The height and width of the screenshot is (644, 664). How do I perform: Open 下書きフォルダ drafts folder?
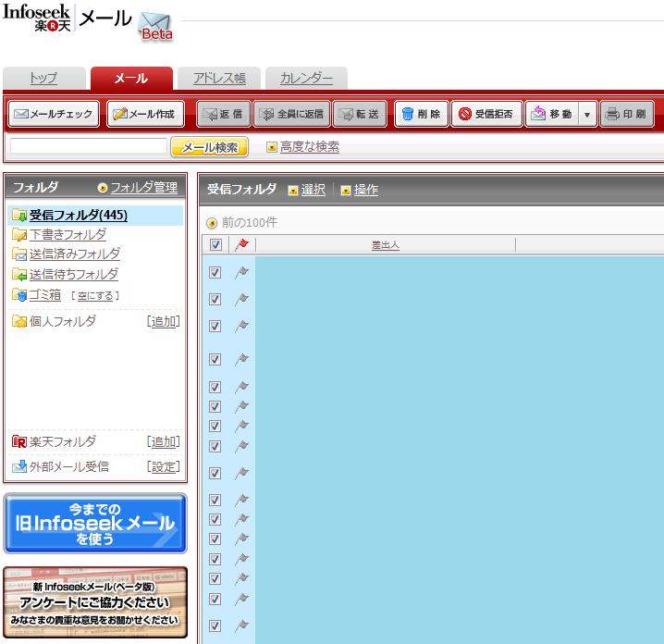68,234
